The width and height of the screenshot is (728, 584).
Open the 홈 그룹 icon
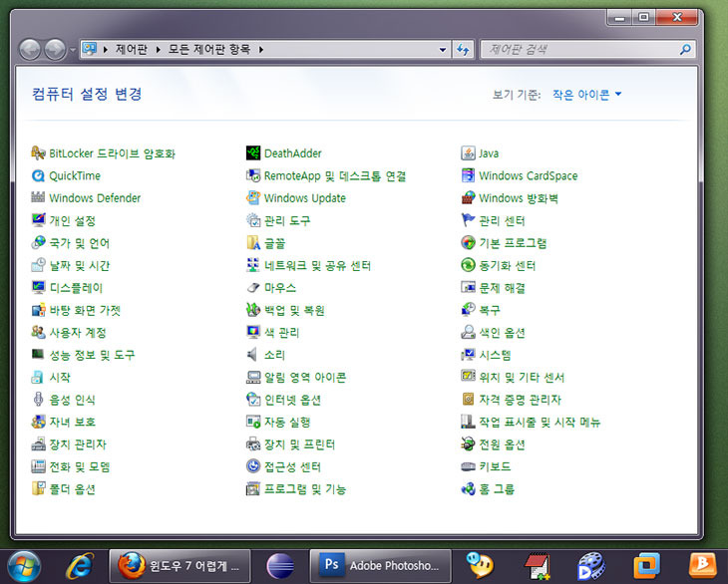coord(468,489)
